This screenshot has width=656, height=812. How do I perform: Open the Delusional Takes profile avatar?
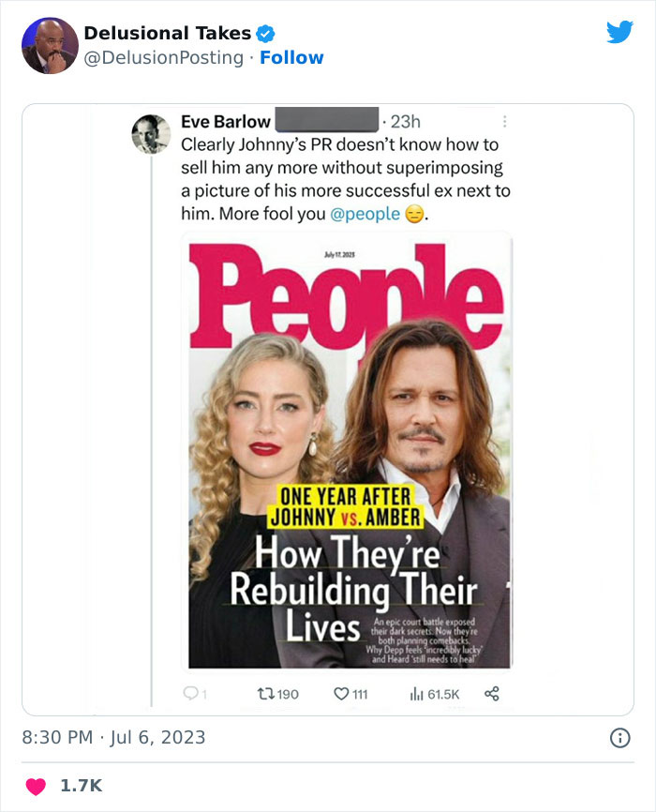50,45
